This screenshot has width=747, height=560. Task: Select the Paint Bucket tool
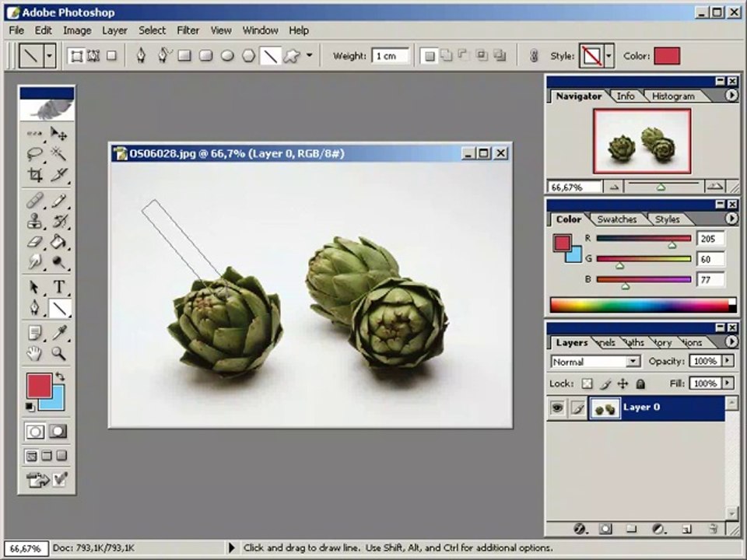(58, 241)
